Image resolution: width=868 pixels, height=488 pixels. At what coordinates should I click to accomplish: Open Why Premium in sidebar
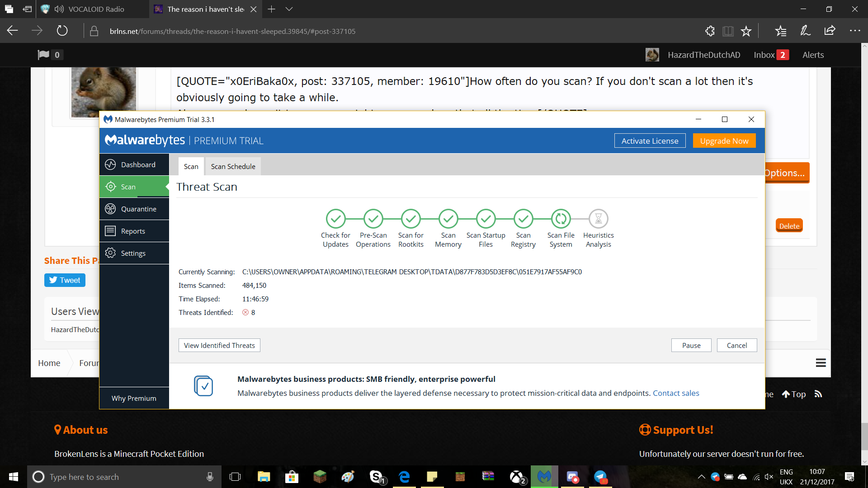[134, 398]
